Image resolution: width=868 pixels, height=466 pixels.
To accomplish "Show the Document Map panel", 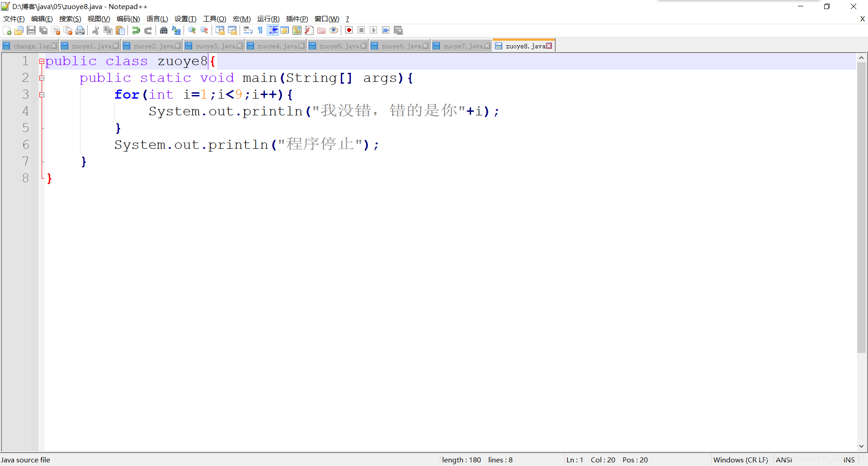I will point(297,30).
